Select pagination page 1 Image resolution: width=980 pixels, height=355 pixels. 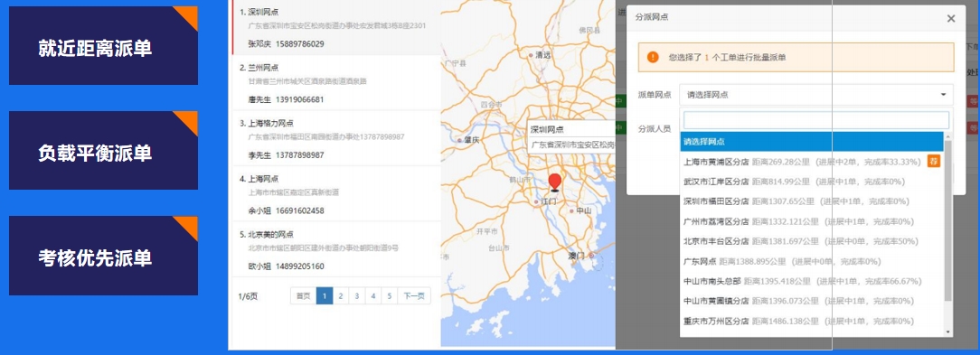point(325,296)
